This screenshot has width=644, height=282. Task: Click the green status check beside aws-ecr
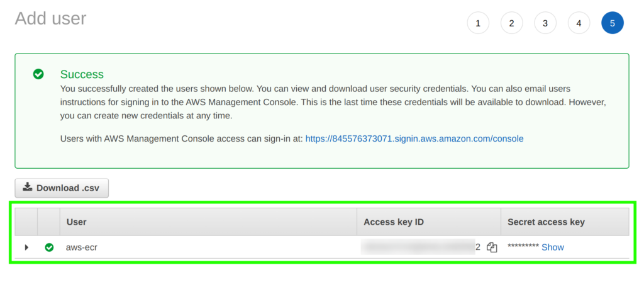click(49, 247)
